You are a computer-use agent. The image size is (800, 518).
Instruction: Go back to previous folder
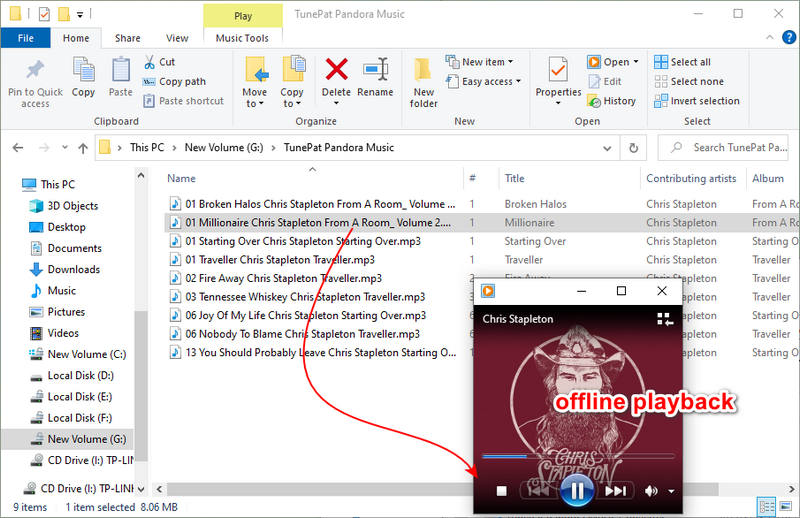(x=18, y=147)
